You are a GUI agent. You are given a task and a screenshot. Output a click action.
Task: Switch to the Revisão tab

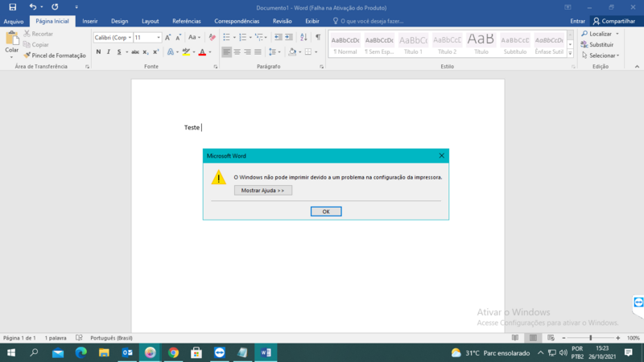coord(283,21)
